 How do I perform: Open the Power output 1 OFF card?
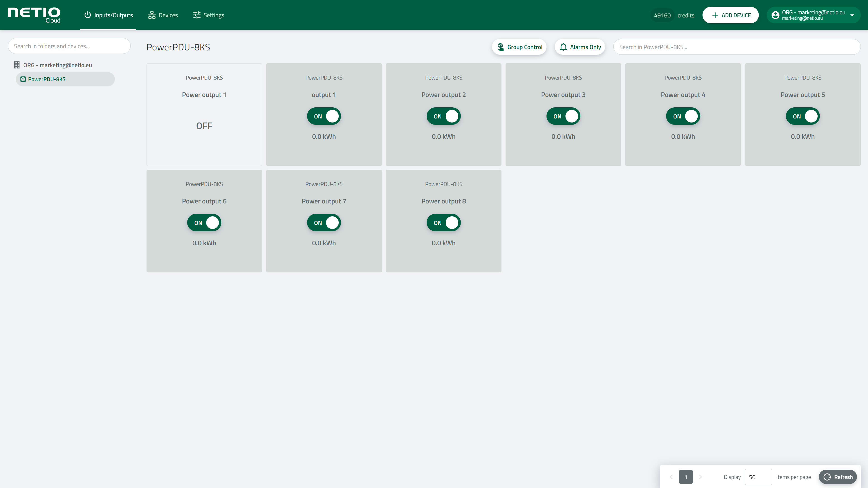[x=204, y=115]
